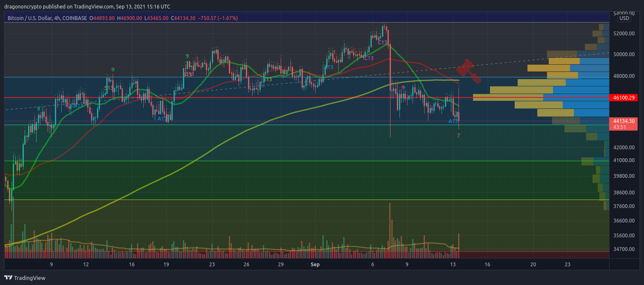Screen dimensions: 644x285
Task: Click the red 46100.29 price label
Action: [623, 97]
